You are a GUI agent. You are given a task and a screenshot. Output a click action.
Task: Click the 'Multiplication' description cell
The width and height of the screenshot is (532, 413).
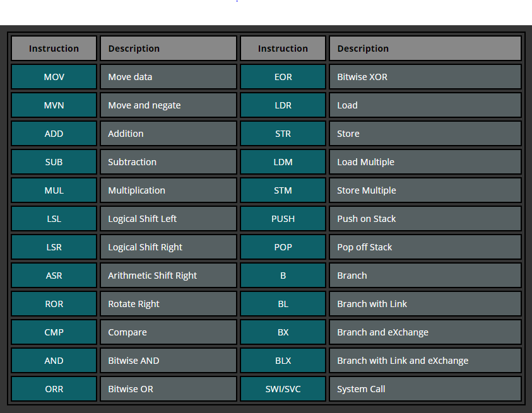point(168,190)
